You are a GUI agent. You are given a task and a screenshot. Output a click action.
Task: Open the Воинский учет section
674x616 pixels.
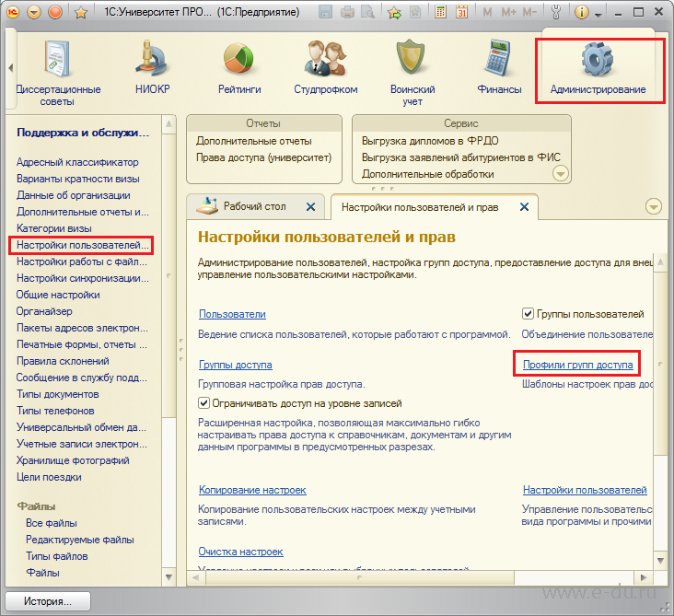(x=413, y=73)
